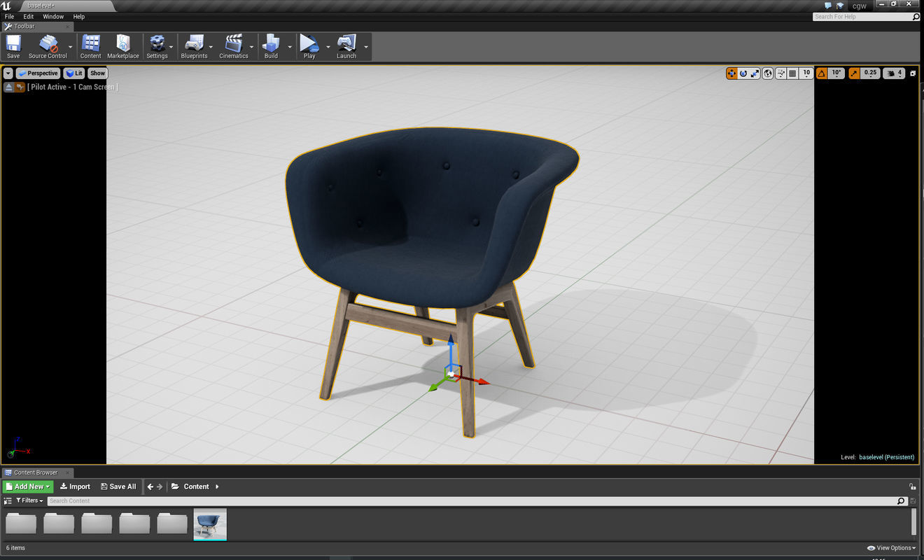This screenshot has width=924, height=560.
Task: Expand Cinematics dropdown arrow
Action: coord(251,47)
